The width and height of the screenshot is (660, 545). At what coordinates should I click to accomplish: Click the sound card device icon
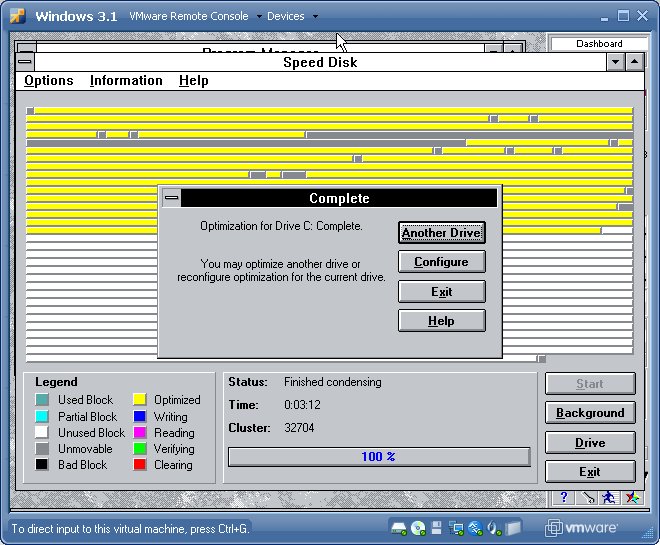click(494, 528)
